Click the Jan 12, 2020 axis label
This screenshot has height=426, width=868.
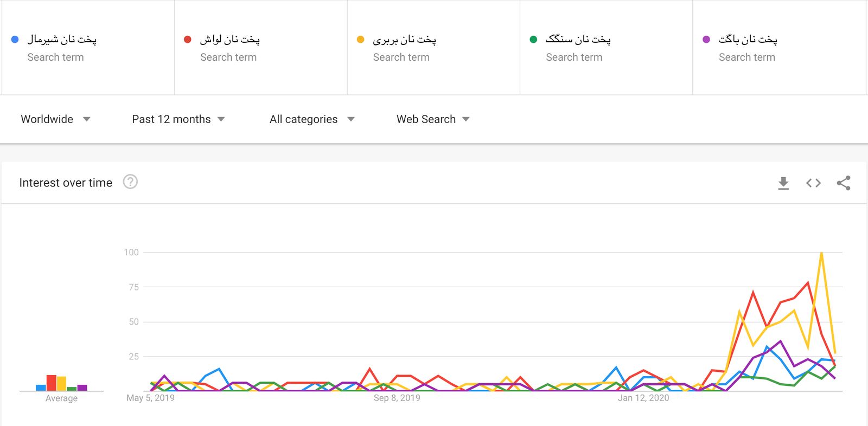[643, 398]
